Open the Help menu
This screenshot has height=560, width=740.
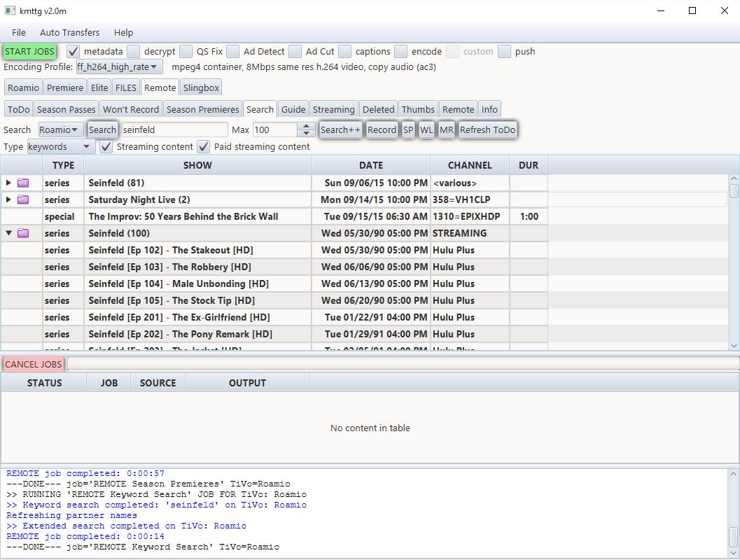click(x=124, y=33)
